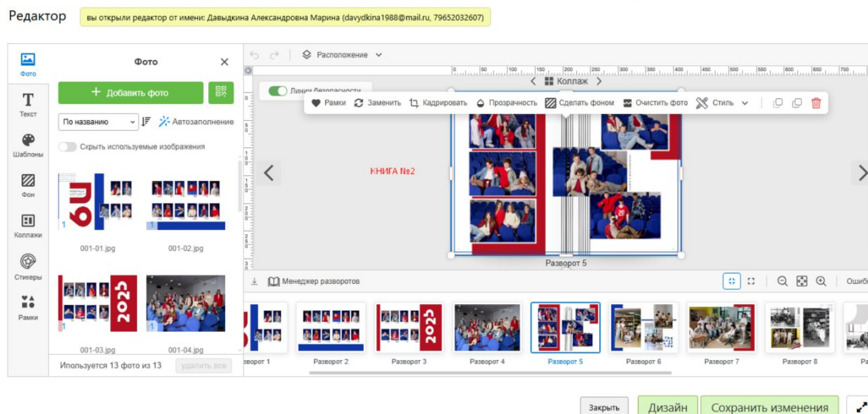The image size is (868, 414).
Task: Click Очистить фото in toolbar
Action: (x=655, y=103)
